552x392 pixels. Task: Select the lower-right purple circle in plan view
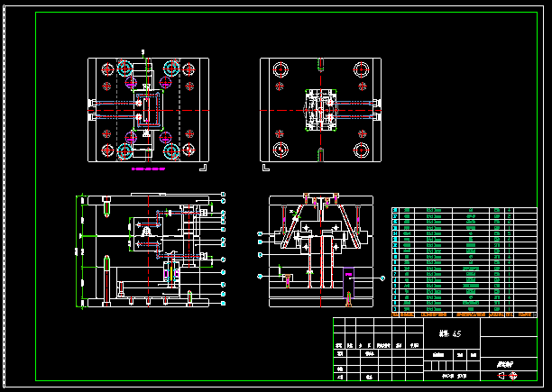click(165, 138)
